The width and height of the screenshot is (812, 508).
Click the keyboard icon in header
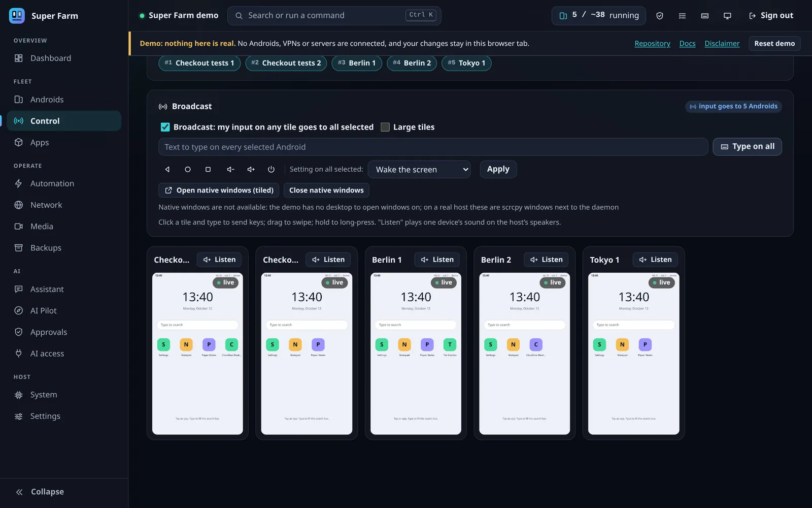click(x=705, y=16)
